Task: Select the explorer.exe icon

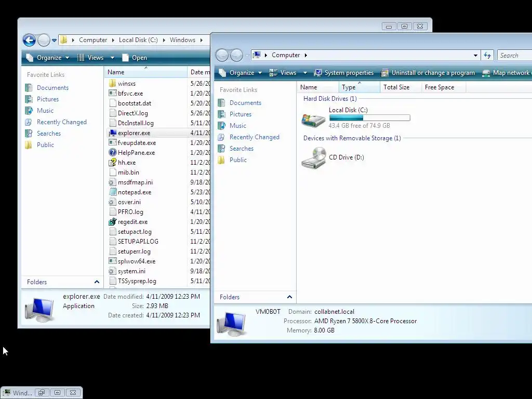Action: (112, 133)
